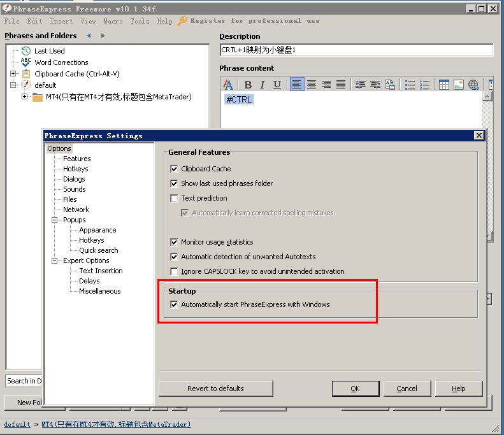Click into the Description input field

click(356, 50)
